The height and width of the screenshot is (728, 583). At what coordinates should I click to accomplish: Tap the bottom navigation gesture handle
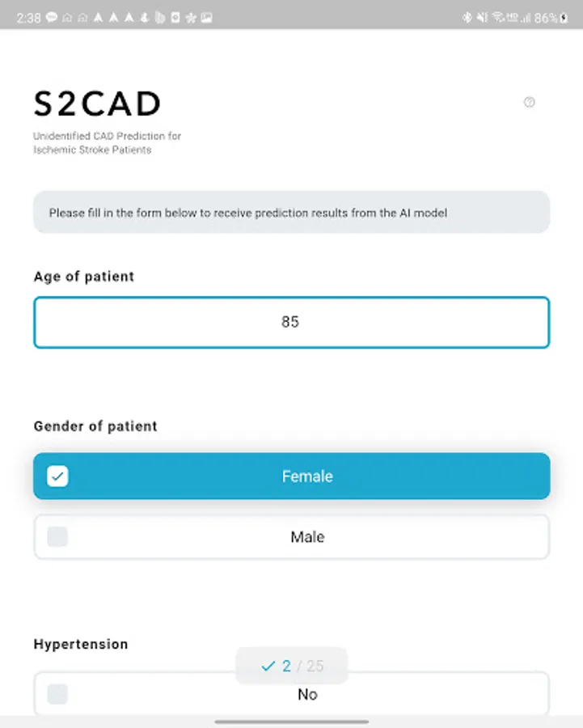(291, 722)
